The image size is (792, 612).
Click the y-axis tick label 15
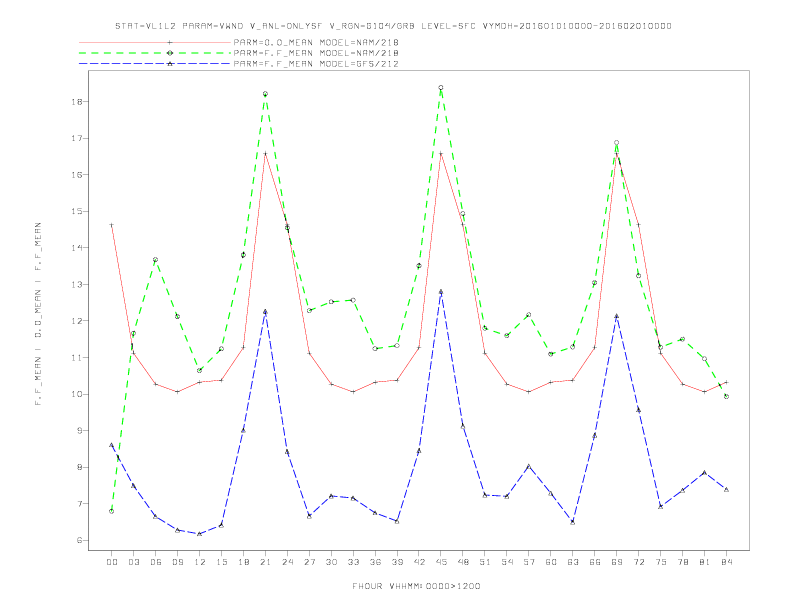click(77, 211)
